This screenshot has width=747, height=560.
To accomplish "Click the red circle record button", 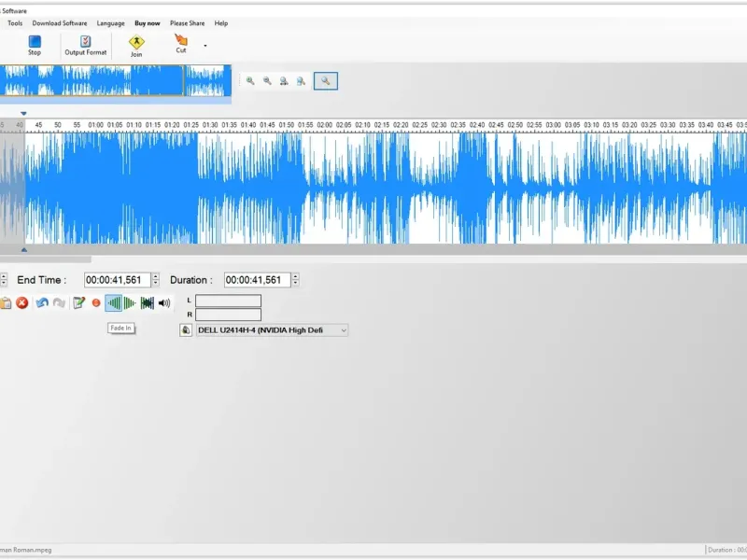I will 96,302.
